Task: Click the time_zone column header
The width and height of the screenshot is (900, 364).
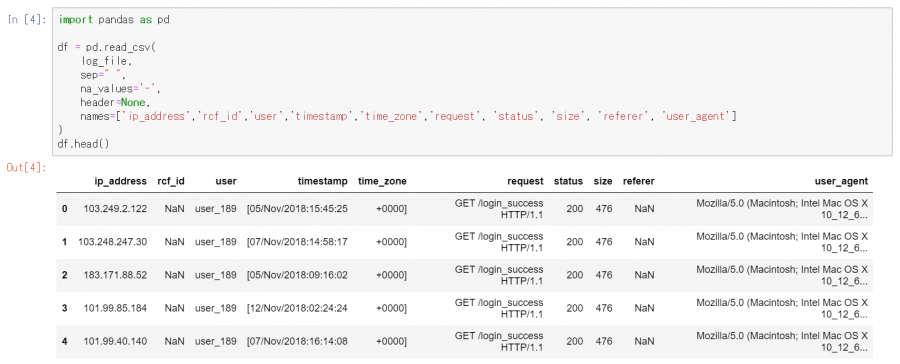Action: click(382, 181)
